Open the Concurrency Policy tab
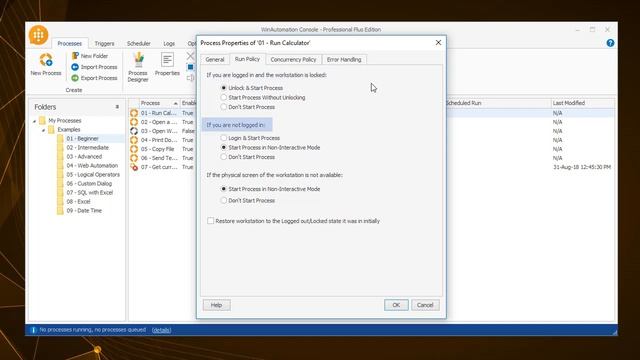This screenshot has width=640, height=360. (293, 60)
